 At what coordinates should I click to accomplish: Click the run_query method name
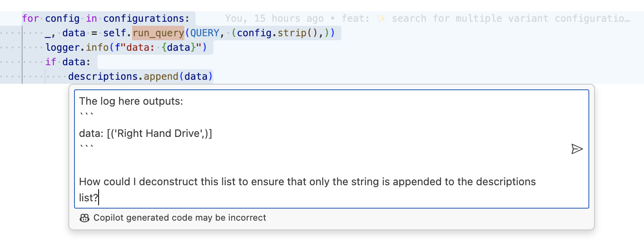tap(158, 33)
